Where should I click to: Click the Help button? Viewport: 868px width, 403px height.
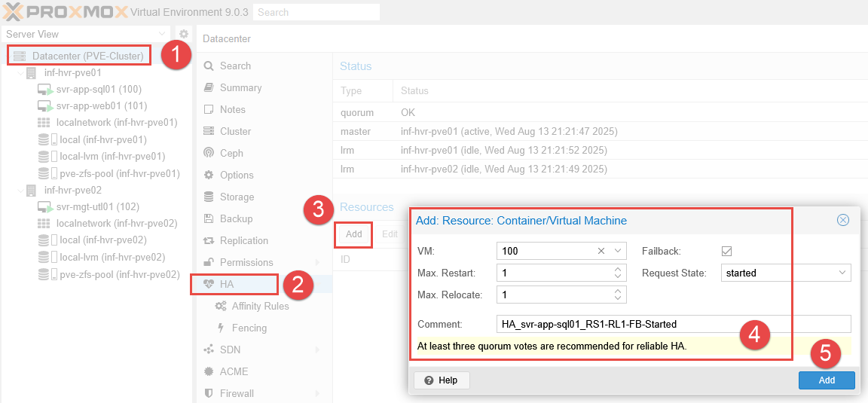tap(442, 380)
